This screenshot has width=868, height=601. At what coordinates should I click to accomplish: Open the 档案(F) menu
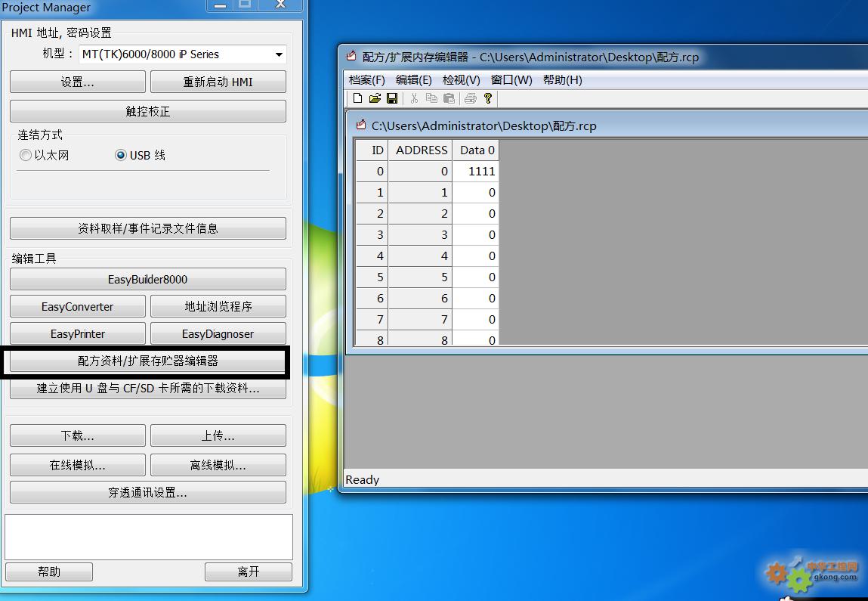click(x=367, y=80)
